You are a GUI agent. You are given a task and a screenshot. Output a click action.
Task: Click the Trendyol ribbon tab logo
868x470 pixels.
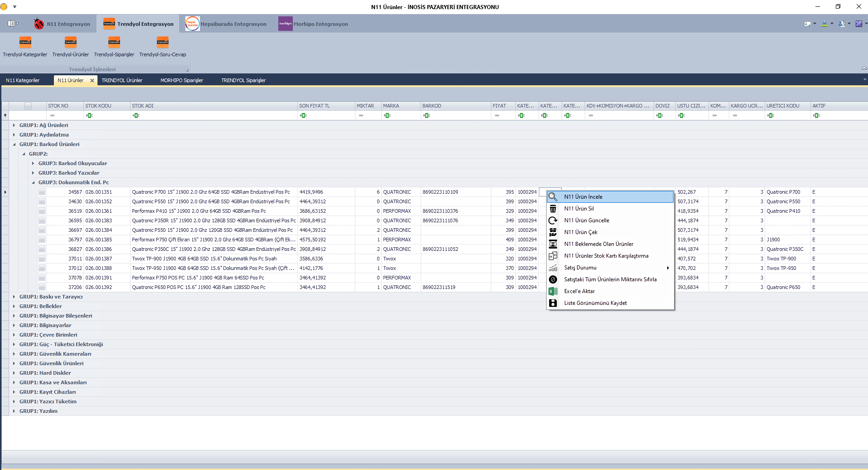pyautogui.click(x=109, y=24)
